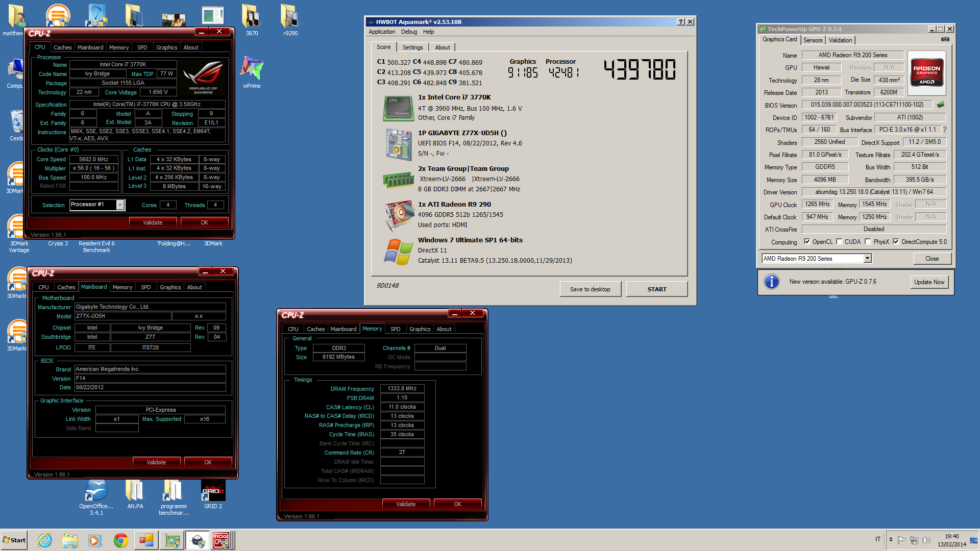
Task: Open the AN.PA folder on desktop
Action: pyautogui.click(x=135, y=494)
